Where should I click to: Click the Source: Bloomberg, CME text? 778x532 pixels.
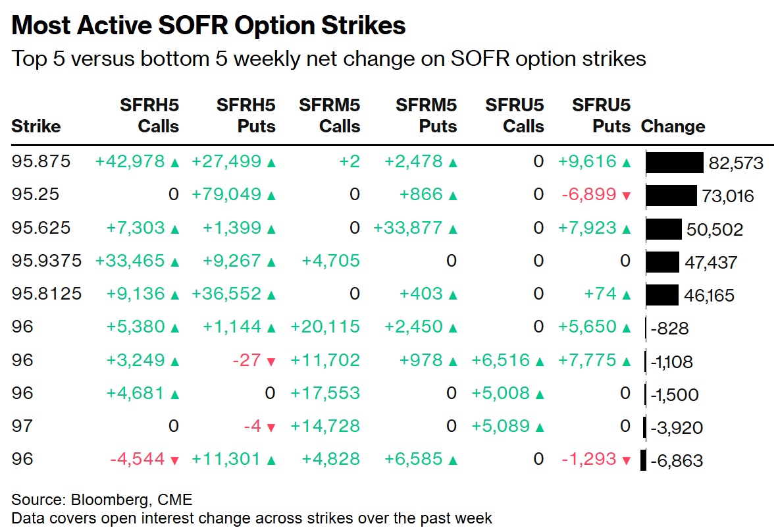(x=102, y=499)
